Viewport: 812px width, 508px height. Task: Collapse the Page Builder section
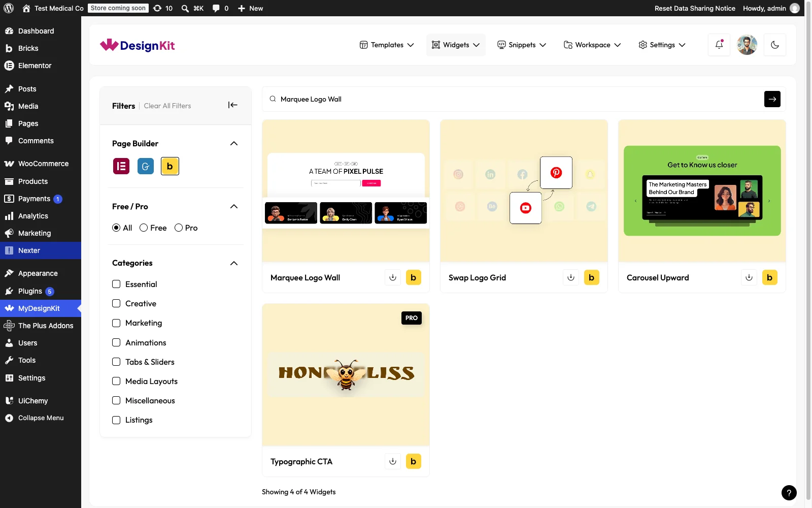[x=234, y=143]
